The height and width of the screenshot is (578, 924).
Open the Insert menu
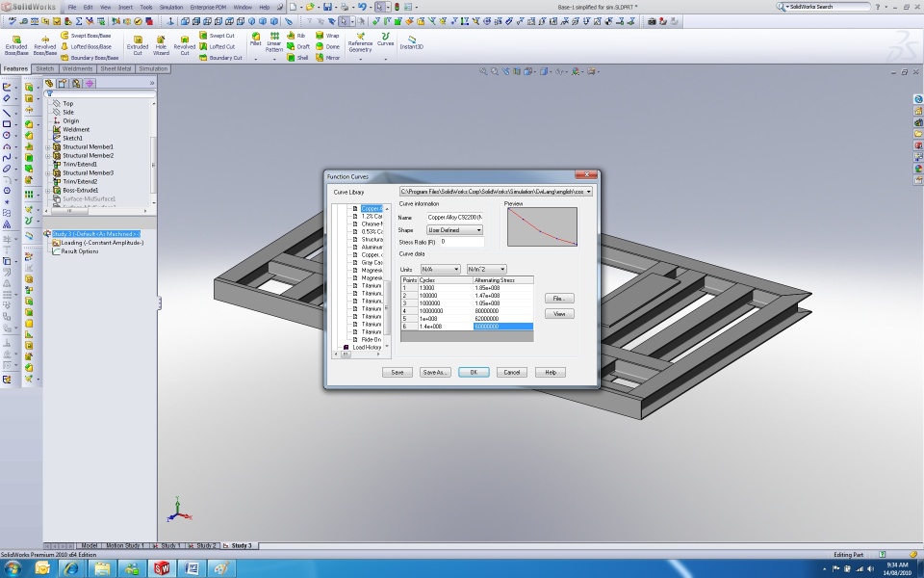(125, 7)
